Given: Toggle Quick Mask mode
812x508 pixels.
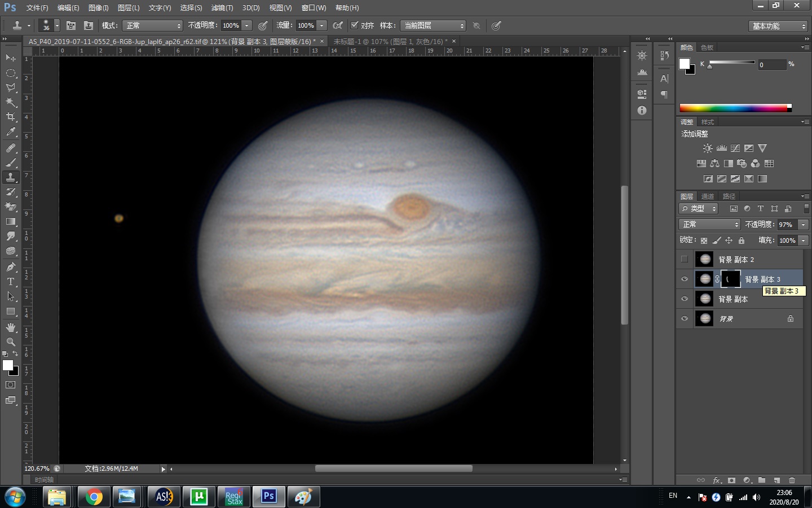Looking at the screenshot, I should (x=10, y=385).
